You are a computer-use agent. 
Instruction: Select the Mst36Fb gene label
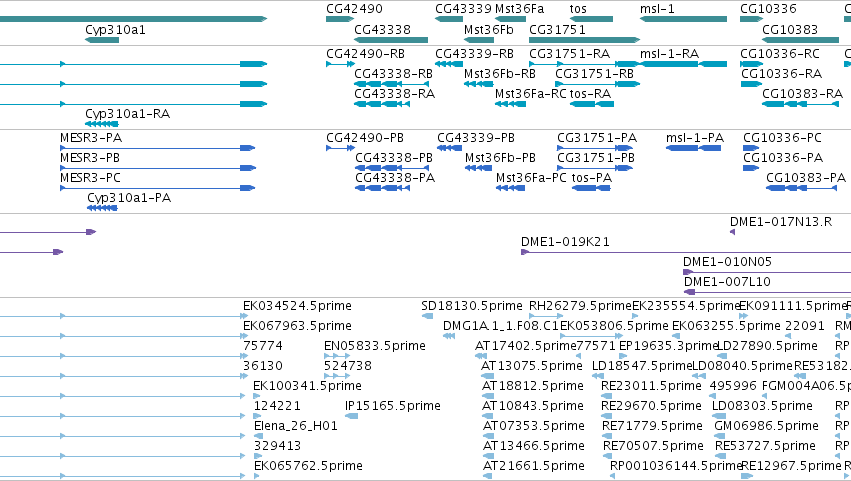point(488,30)
